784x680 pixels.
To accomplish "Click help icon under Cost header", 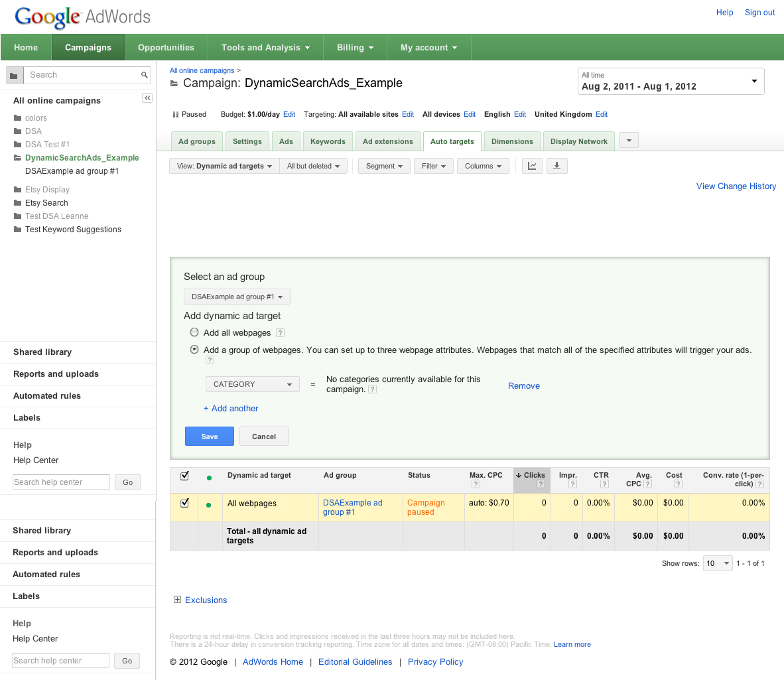I will tap(677, 484).
